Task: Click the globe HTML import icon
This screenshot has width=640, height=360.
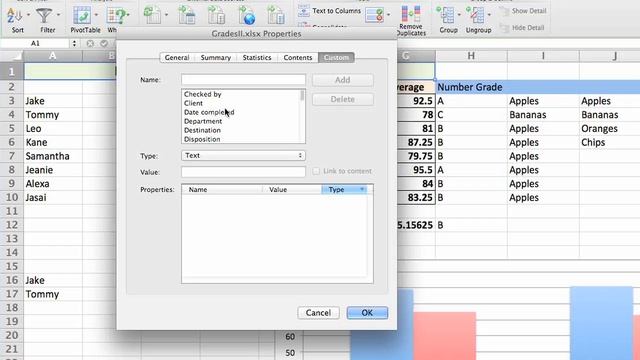Action: coord(247,16)
